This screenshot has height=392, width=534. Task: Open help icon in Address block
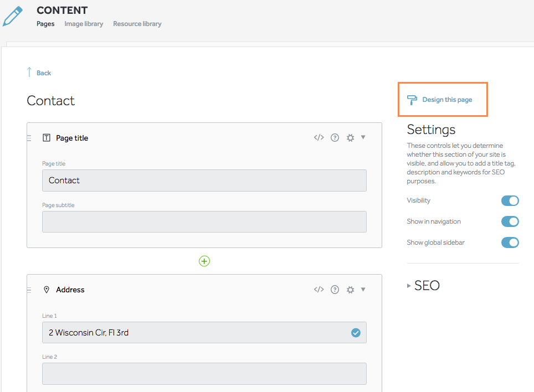[x=335, y=290]
